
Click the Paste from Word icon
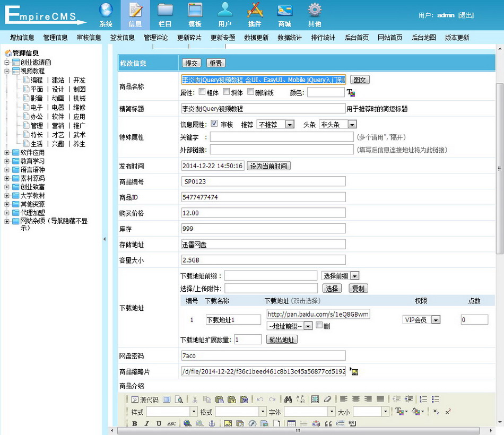[x=244, y=399]
